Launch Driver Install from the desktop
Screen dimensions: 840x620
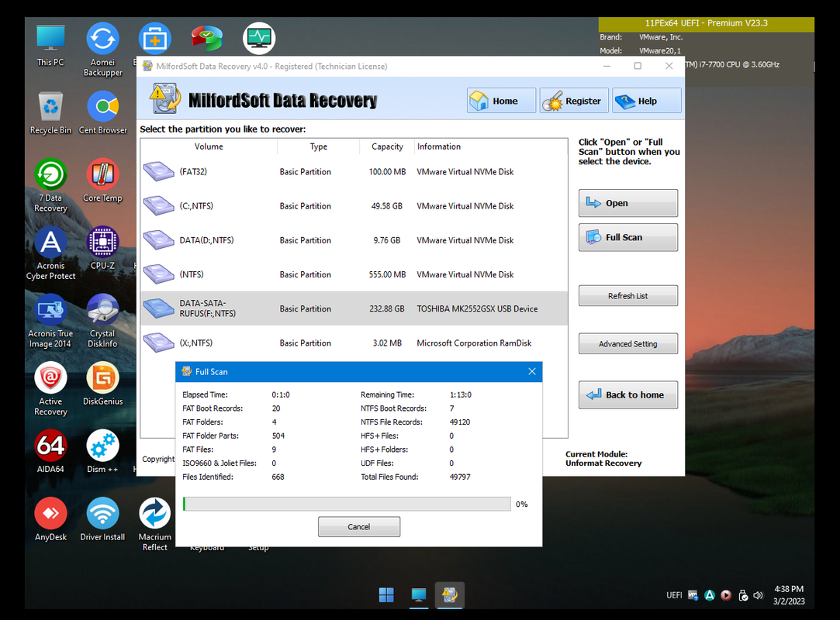point(102,519)
